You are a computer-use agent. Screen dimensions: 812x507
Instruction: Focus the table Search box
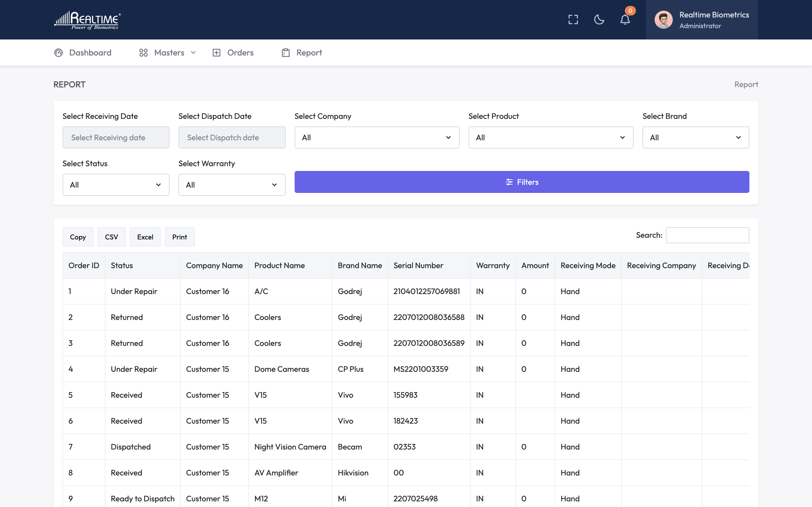[x=707, y=235]
